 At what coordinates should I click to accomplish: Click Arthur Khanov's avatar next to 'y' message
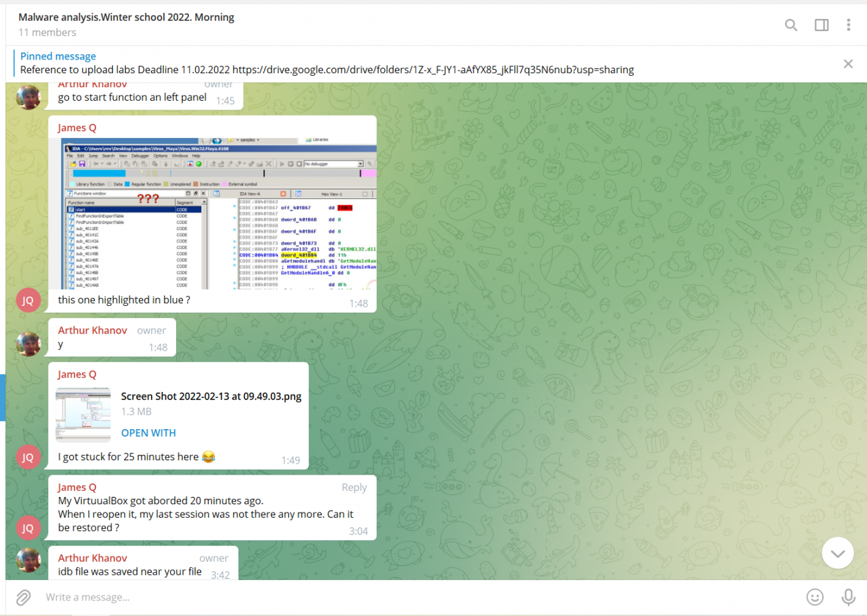click(28, 344)
